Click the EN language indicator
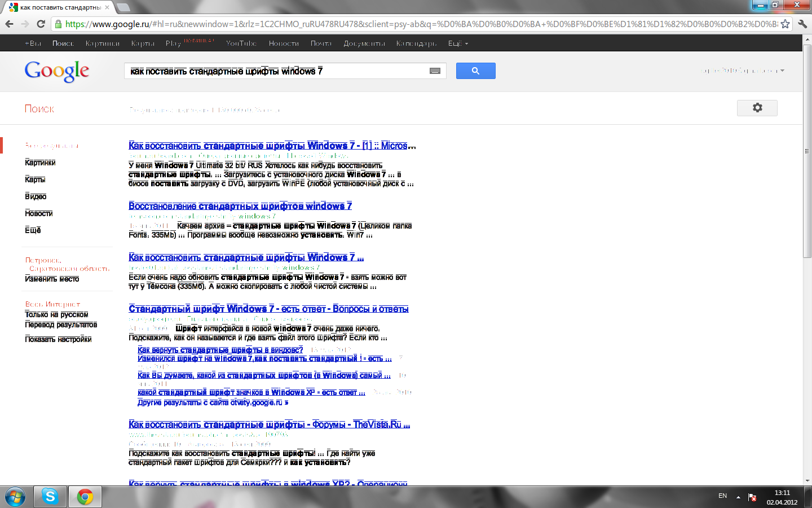Image resolution: width=812 pixels, height=508 pixels. click(722, 496)
